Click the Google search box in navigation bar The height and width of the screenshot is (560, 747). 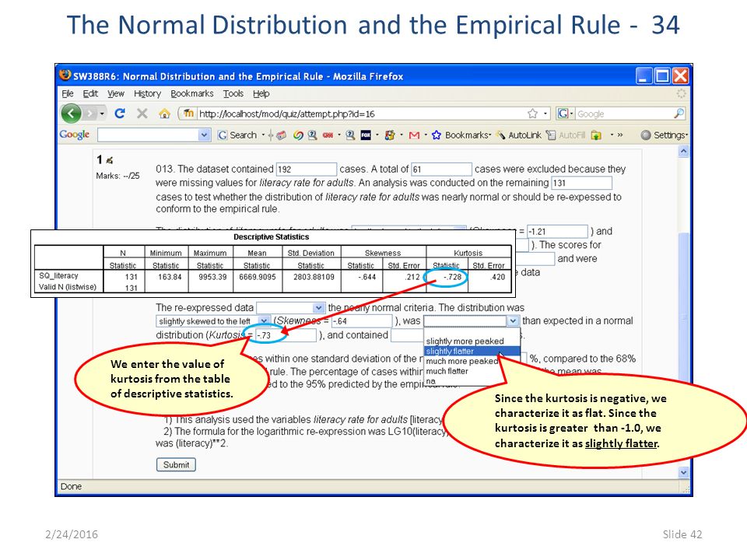click(623, 114)
